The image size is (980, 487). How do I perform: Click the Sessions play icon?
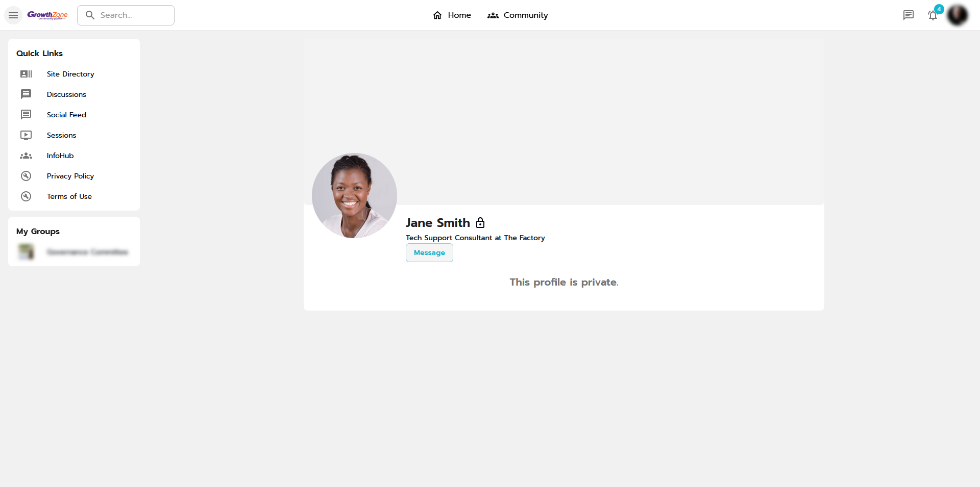pyautogui.click(x=26, y=135)
